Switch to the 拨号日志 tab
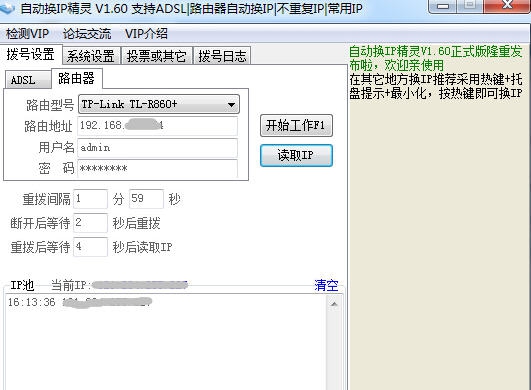531x390 pixels. coord(222,56)
